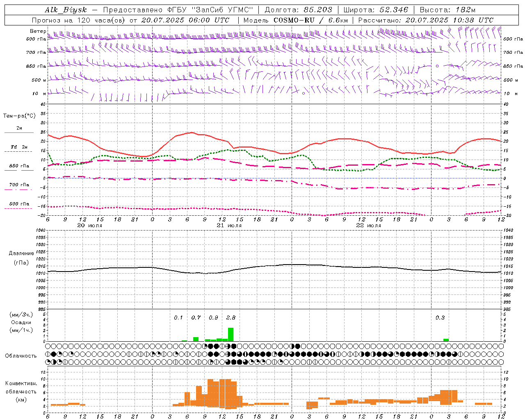
Task: Click the date label 22 июля
Action: [369, 226]
